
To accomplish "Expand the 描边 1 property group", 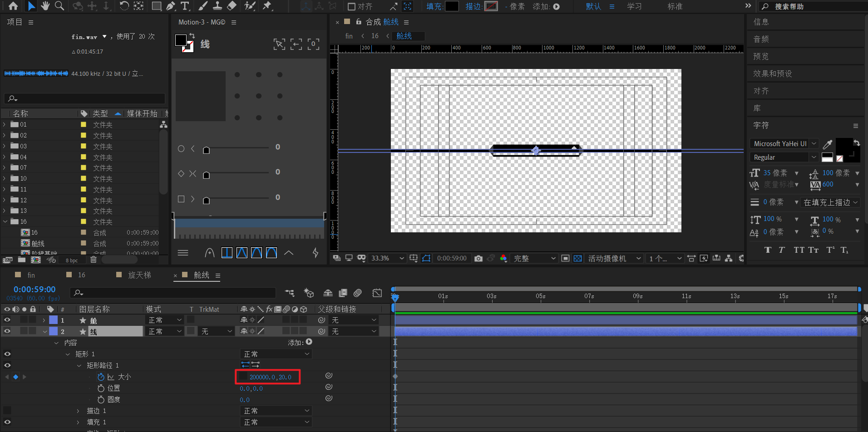I will [x=78, y=411].
